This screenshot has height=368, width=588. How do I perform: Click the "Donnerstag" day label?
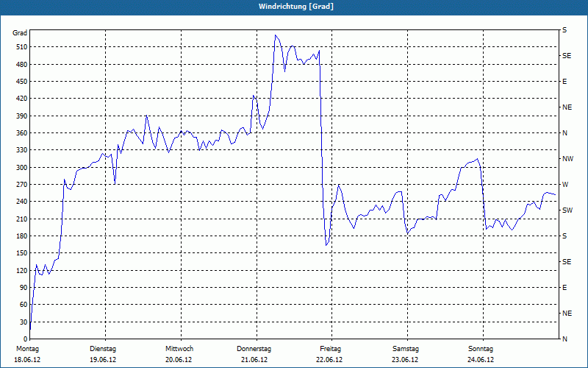(x=254, y=349)
